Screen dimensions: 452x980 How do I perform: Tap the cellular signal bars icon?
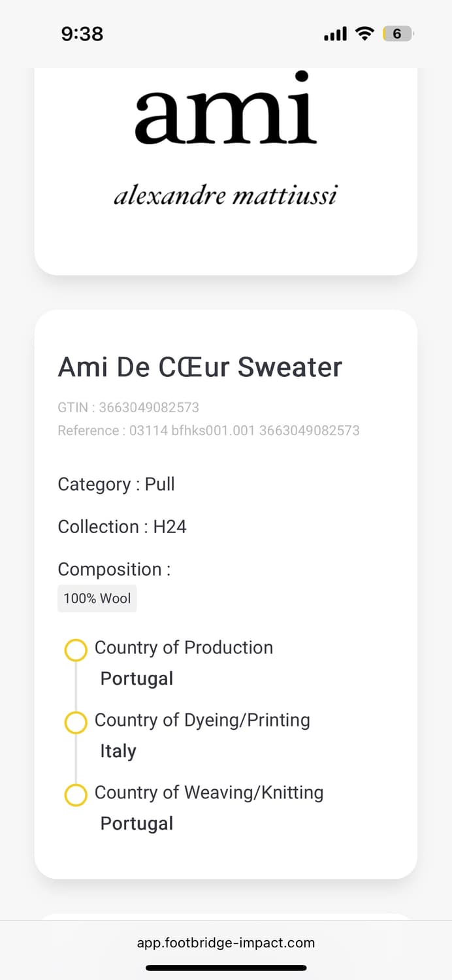tap(335, 34)
